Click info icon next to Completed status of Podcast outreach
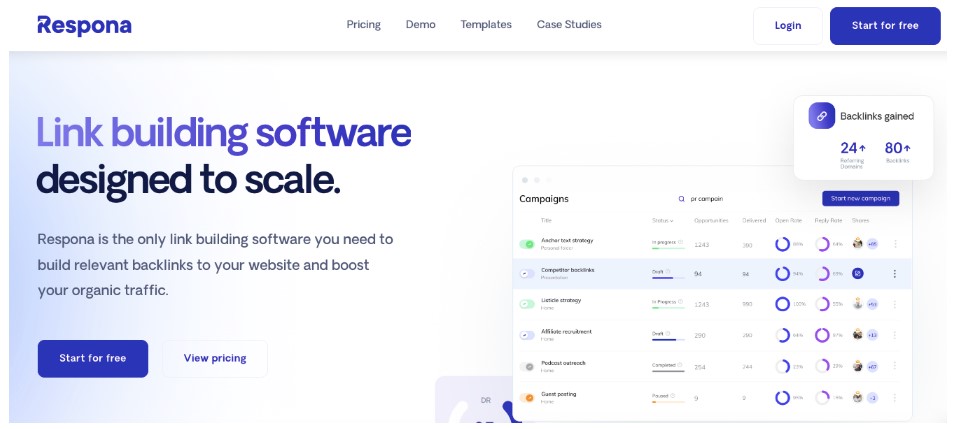 click(x=681, y=365)
